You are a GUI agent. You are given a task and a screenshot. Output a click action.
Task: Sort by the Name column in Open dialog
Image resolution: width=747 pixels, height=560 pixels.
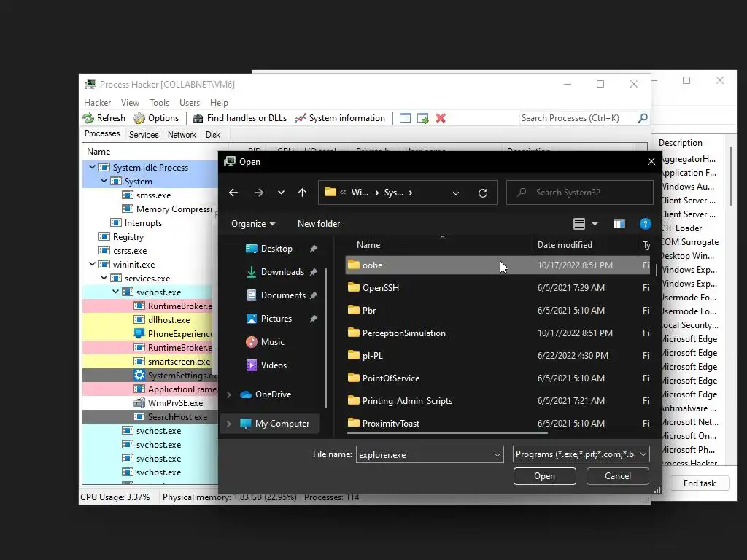(x=438, y=245)
